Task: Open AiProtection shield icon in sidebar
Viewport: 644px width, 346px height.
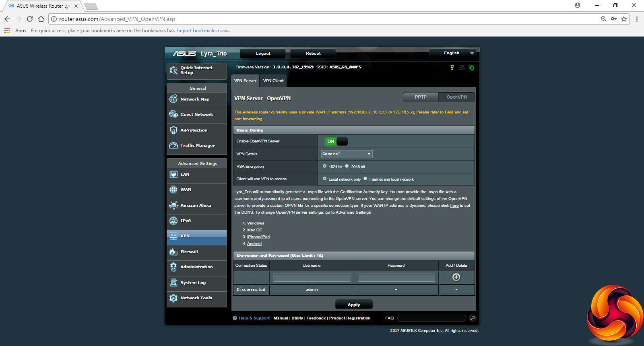Action: (x=173, y=130)
